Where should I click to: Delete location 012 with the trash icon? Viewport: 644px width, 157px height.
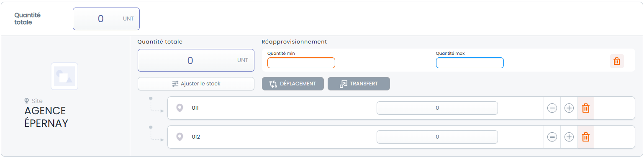click(586, 137)
